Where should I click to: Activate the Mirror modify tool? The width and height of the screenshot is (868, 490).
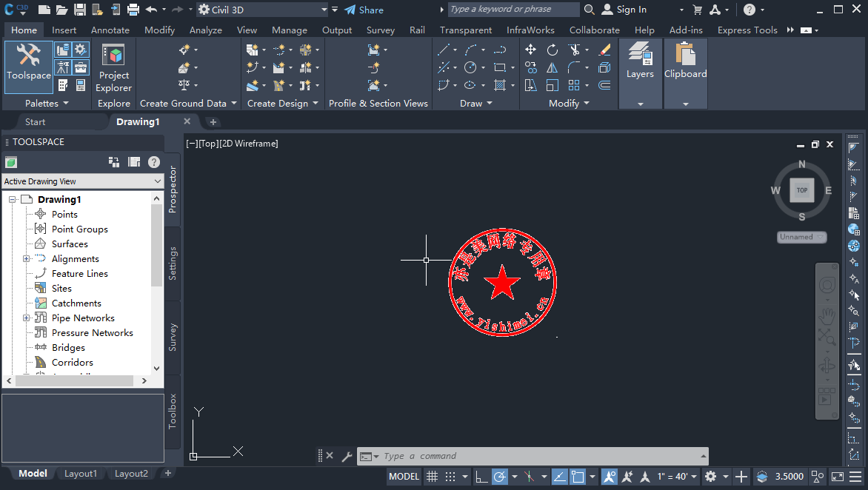pyautogui.click(x=552, y=67)
